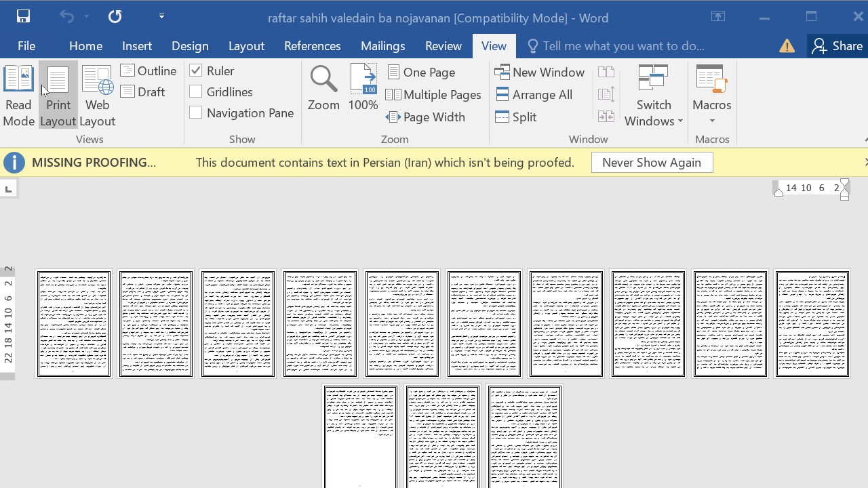Click the Split window command
Image resolution: width=868 pixels, height=488 pixels.
[x=516, y=117]
